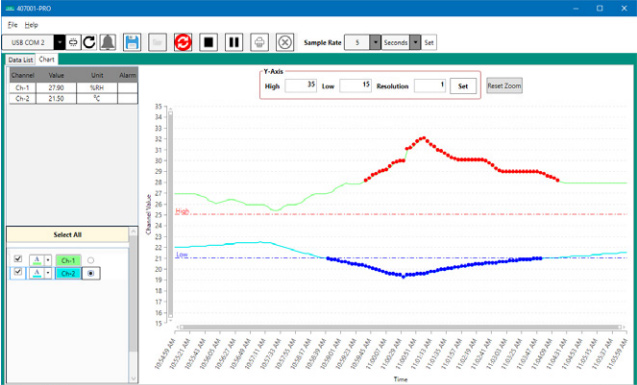Click the Ch-1 line color A button

point(37,260)
